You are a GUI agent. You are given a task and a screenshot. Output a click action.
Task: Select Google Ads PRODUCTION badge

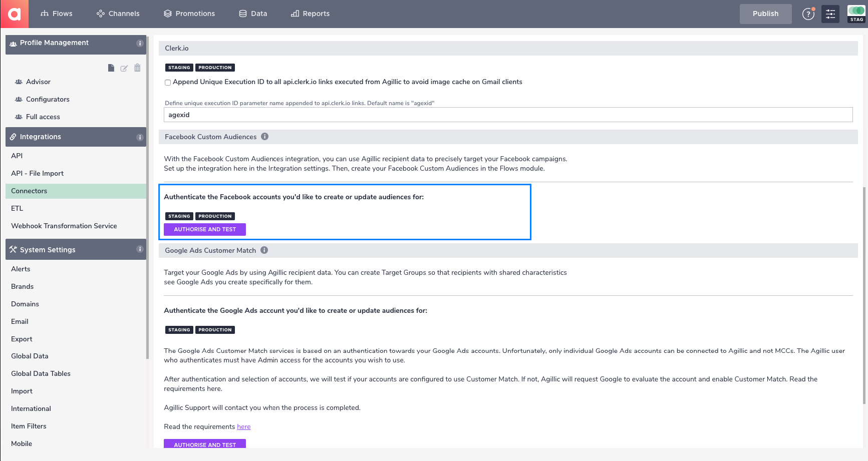point(215,330)
